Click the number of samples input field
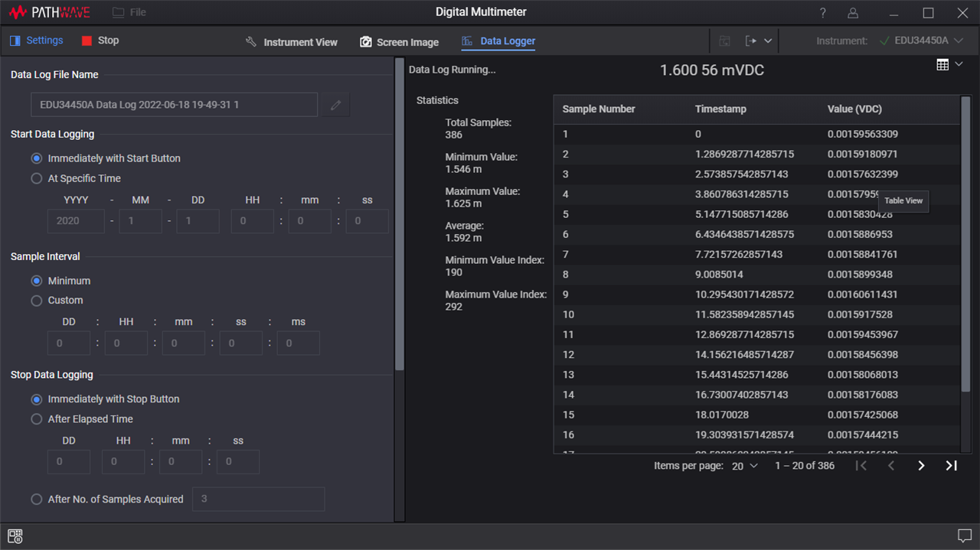 point(258,499)
